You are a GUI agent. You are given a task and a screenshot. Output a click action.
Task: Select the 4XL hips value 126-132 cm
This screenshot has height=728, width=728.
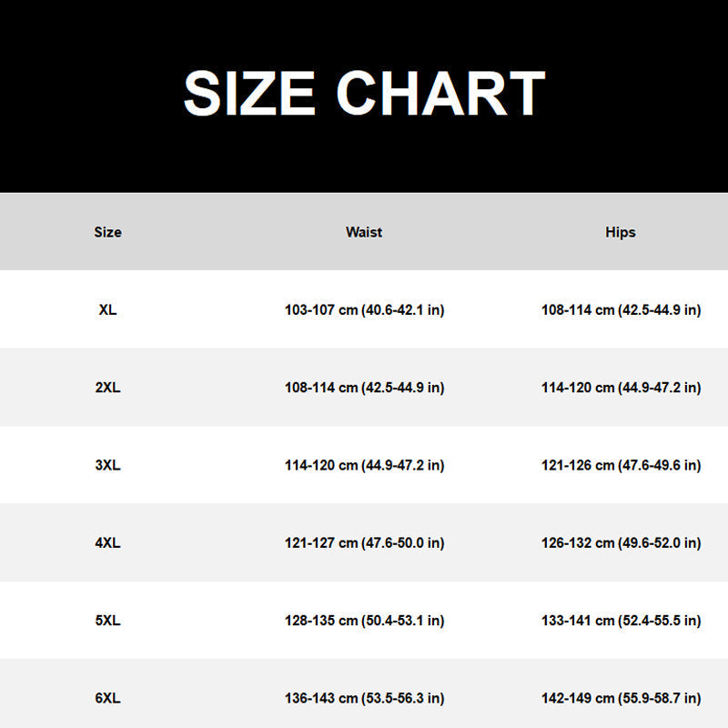[622, 542]
